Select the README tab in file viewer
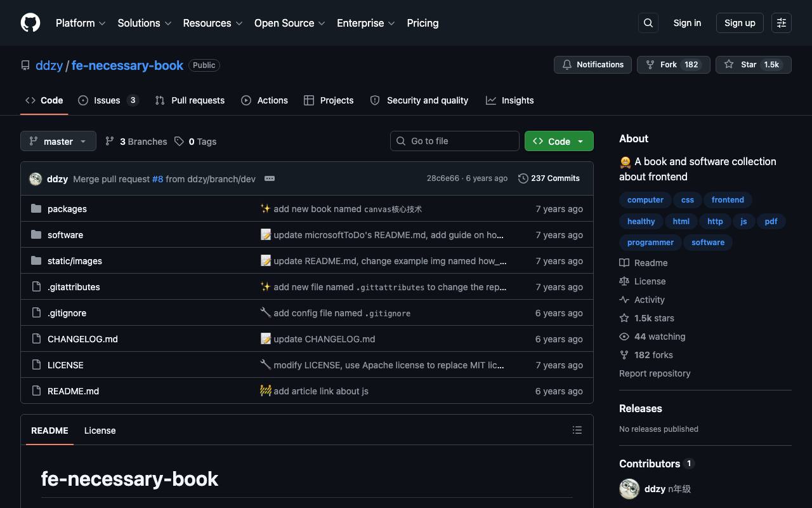 point(49,431)
